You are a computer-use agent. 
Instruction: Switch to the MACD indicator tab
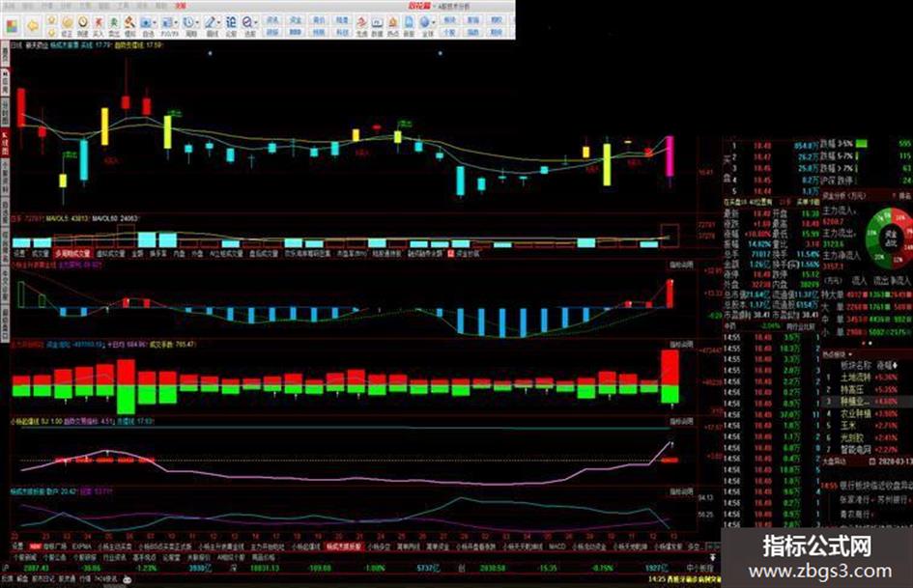pyautogui.click(x=557, y=546)
